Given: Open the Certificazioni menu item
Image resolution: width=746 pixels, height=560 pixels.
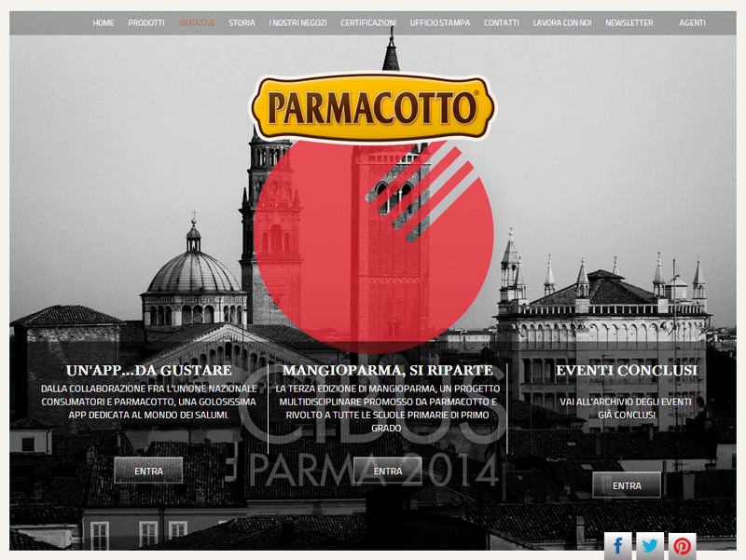Looking at the screenshot, I should [x=368, y=22].
